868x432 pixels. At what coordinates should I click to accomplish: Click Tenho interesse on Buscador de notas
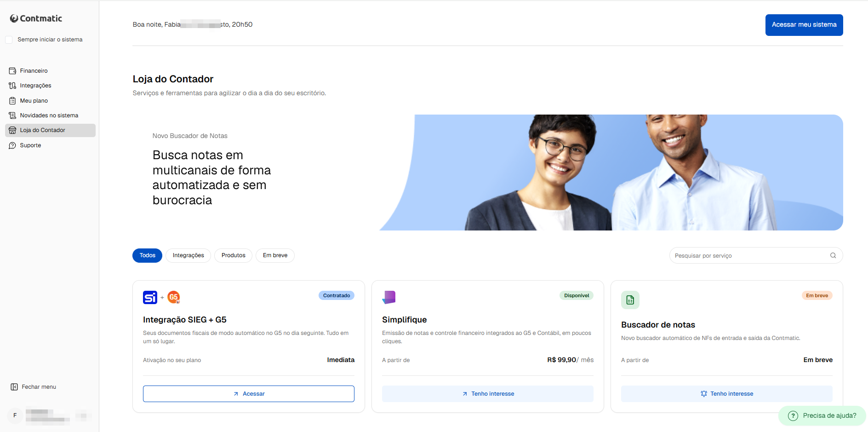tap(727, 394)
